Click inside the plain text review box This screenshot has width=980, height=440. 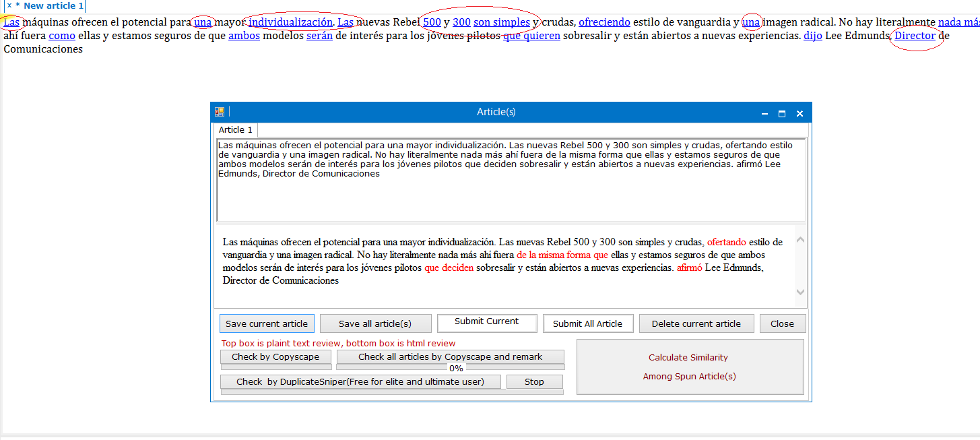point(510,195)
